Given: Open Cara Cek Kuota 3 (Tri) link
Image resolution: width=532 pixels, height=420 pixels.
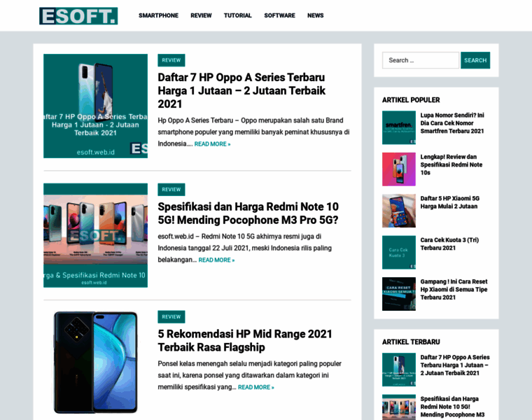Looking at the screenshot, I should point(449,244).
